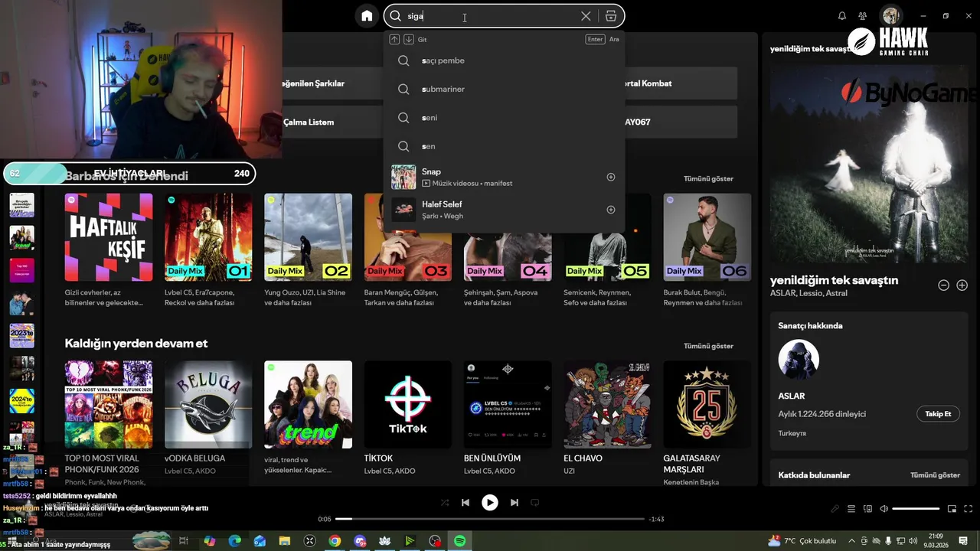Image resolution: width=980 pixels, height=551 pixels.
Task: Add "Snap" to library with plus icon
Action: (611, 177)
